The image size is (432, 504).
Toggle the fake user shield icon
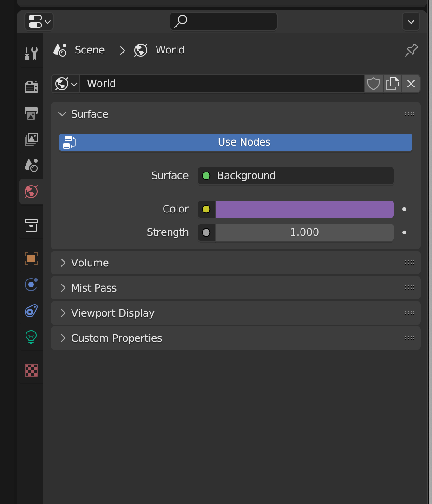pyautogui.click(x=373, y=84)
